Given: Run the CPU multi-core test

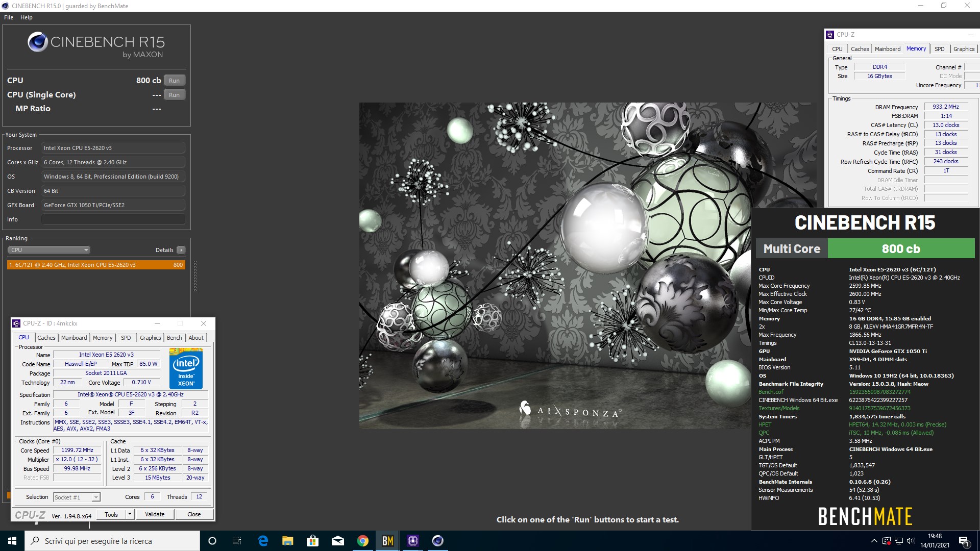Looking at the screenshot, I should tap(175, 81).
